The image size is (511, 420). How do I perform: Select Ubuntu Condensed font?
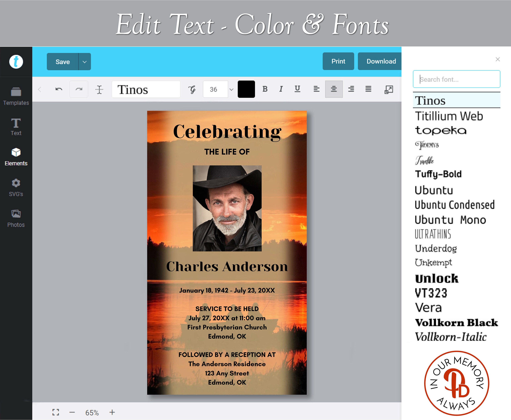pos(455,205)
